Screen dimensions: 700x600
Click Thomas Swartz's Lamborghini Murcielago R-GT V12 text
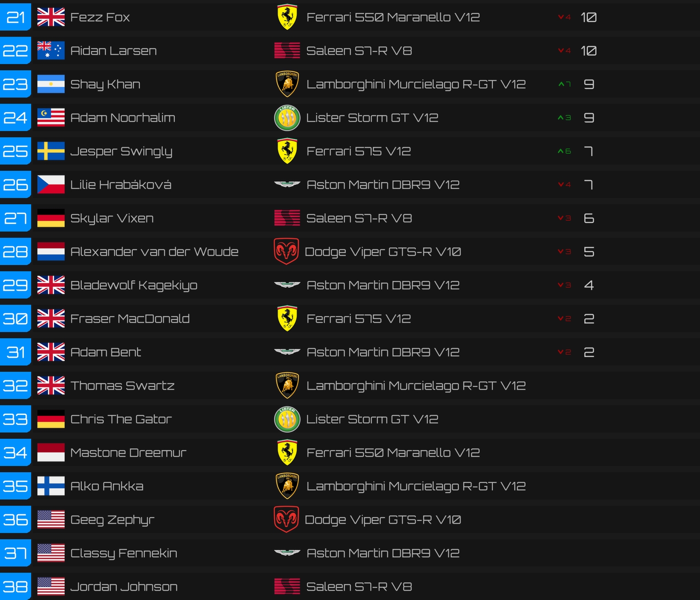tap(416, 386)
